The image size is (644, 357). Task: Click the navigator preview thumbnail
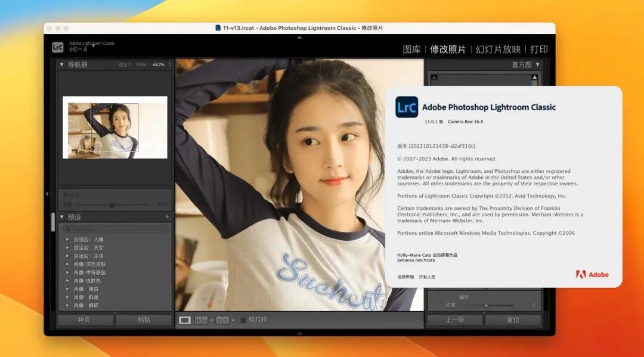click(115, 127)
